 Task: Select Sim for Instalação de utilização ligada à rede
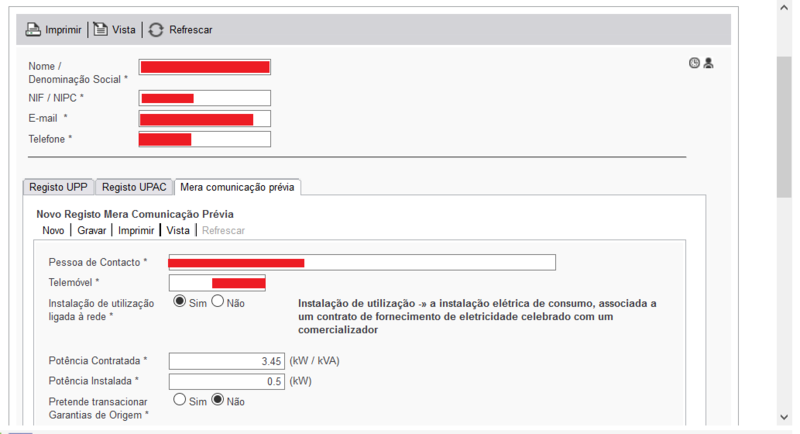point(180,301)
